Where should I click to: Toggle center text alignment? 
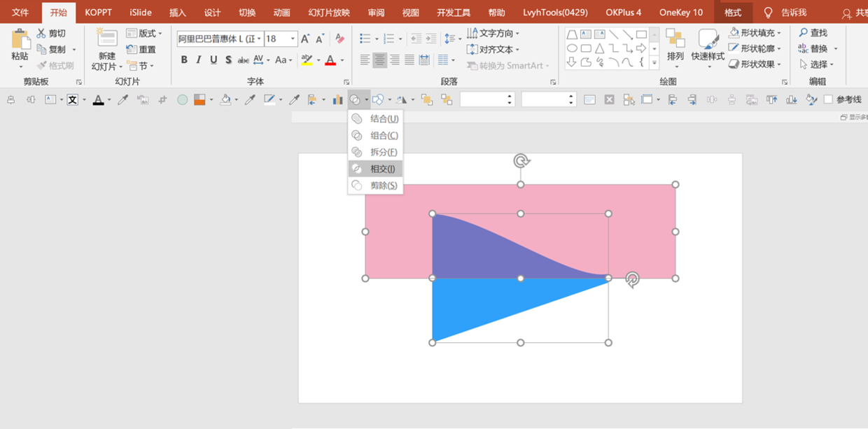(379, 60)
